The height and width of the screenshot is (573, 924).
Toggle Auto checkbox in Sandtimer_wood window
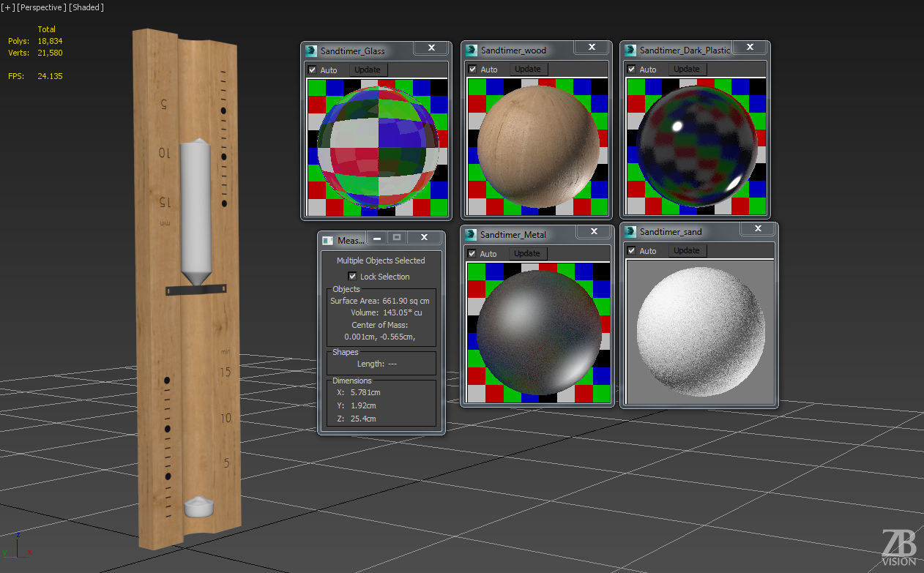pyautogui.click(x=472, y=69)
